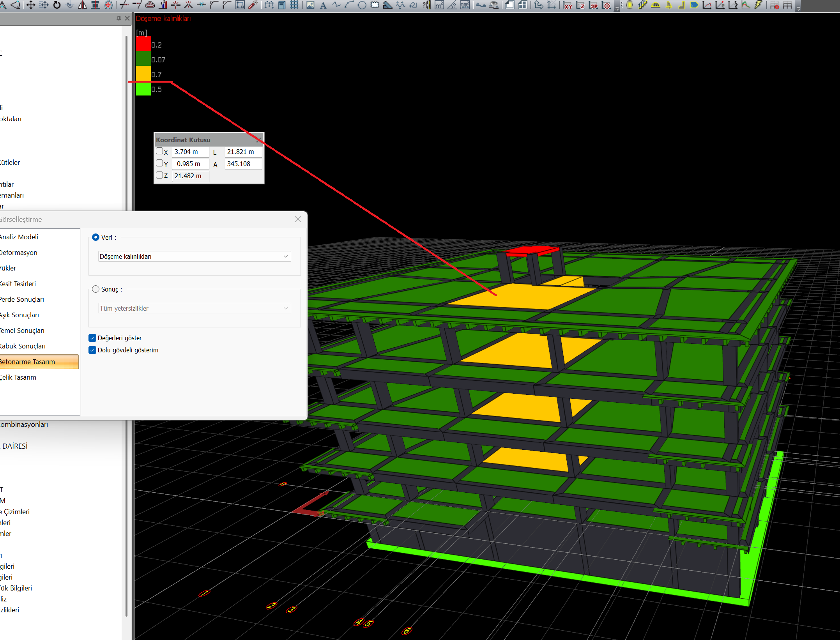Toggle 'Dolu gövdeli gösterim' checkbox

[x=92, y=350]
